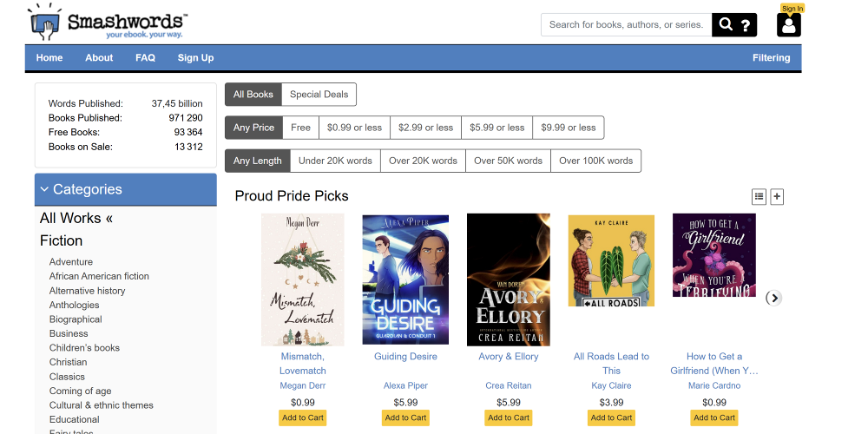Screen dimensions: 868x434
Task: Collapse the Categories panel
Action: pos(126,189)
